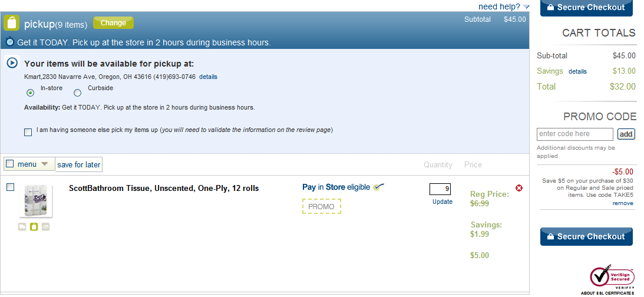Select Curbside pickup radio button
This screenshot has width=644, height=297.
(77, 93)
